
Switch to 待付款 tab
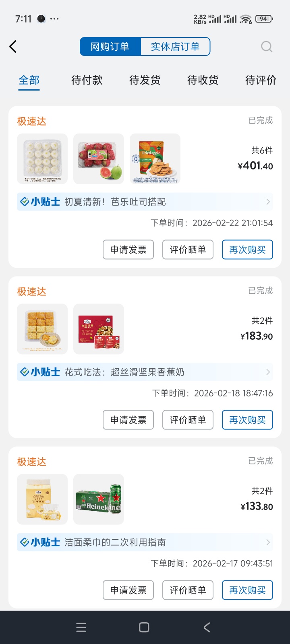[x=87, y=80]
